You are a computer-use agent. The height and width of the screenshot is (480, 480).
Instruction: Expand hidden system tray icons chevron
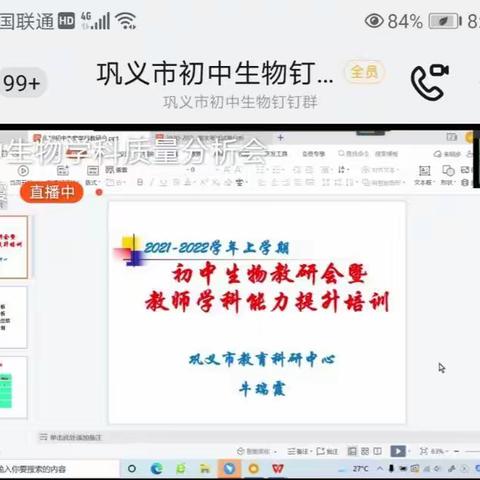[380, 469]
